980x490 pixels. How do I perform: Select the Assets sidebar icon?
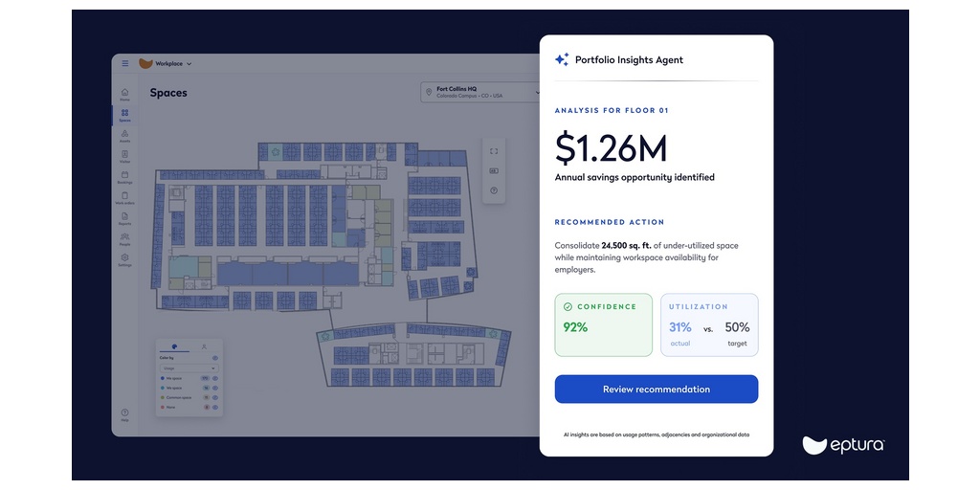click(125, 136)
